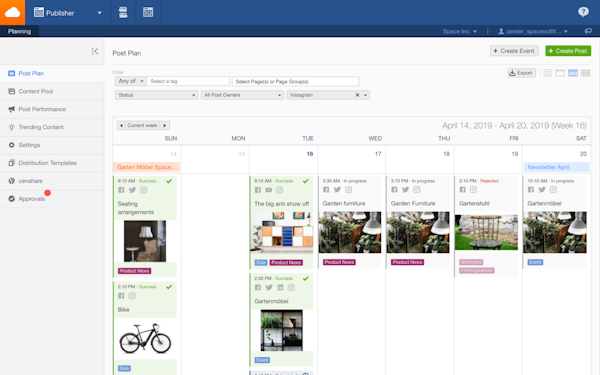Open the calendar icon in top bar

148,12
